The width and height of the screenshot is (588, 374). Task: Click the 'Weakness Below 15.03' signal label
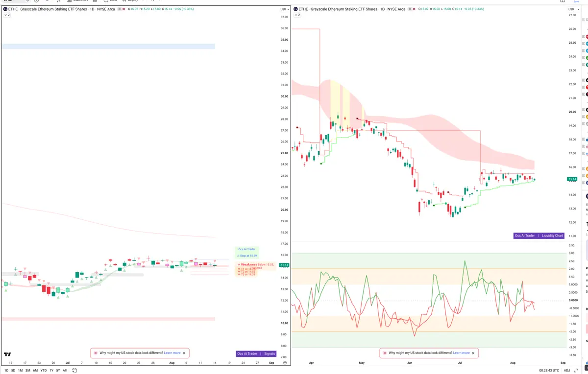[x=255, y=264]
